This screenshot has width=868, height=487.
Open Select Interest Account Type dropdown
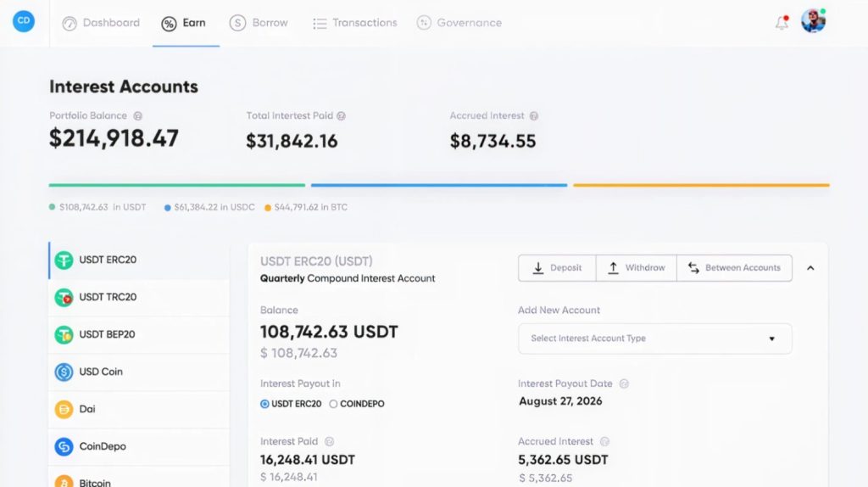coord(655,339)
